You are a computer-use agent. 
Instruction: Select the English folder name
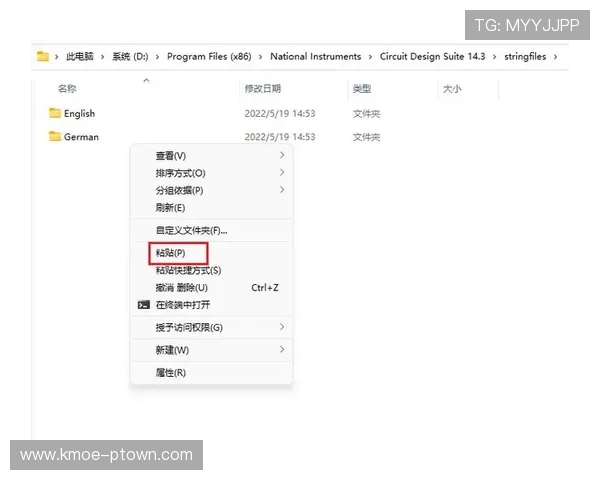[79, 114]
